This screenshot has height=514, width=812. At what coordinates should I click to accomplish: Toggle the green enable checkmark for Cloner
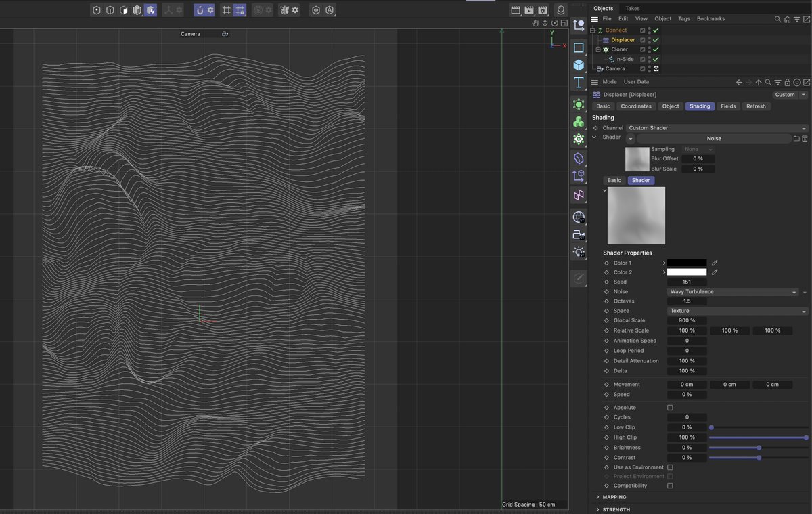click(x=656, y=49)
